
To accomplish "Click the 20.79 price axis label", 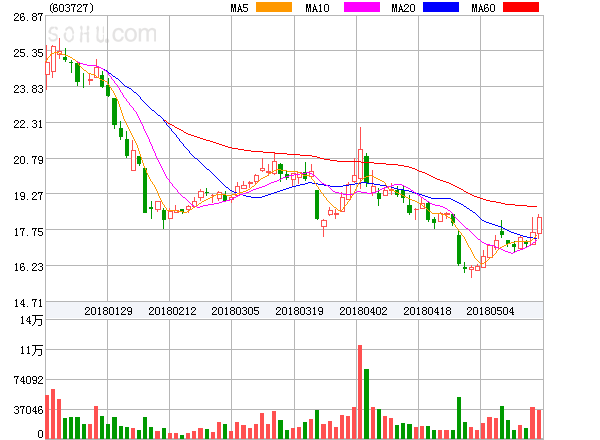I will tap(28, 160).
